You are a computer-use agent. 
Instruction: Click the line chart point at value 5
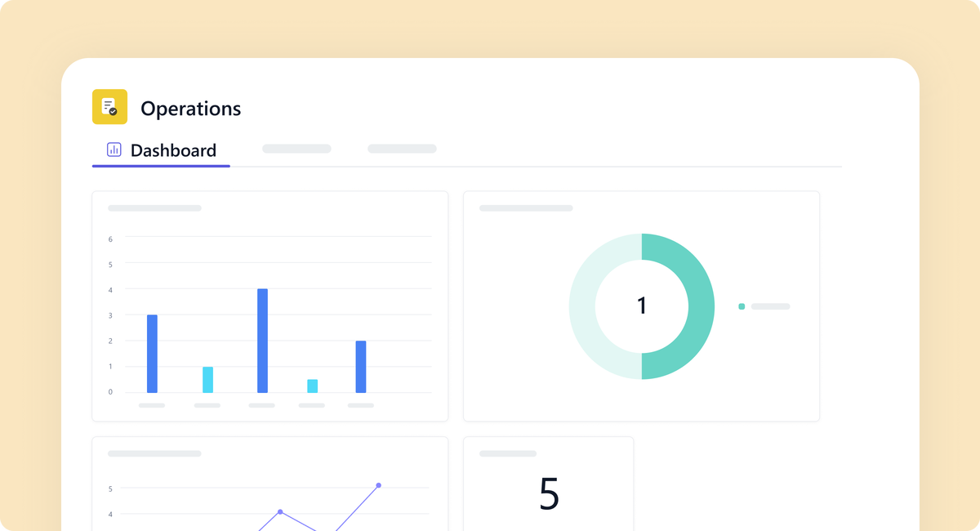[x=378, y=485]
